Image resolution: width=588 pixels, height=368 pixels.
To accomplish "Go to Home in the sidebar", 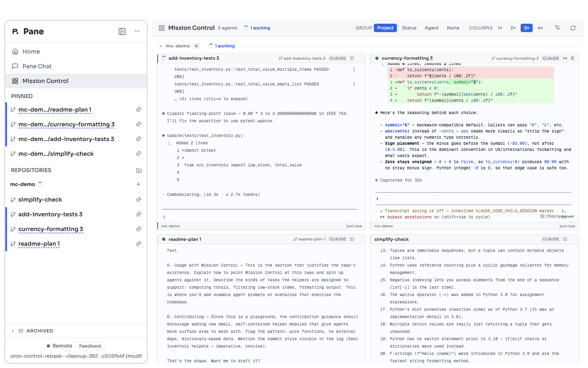I will (76, 52).
